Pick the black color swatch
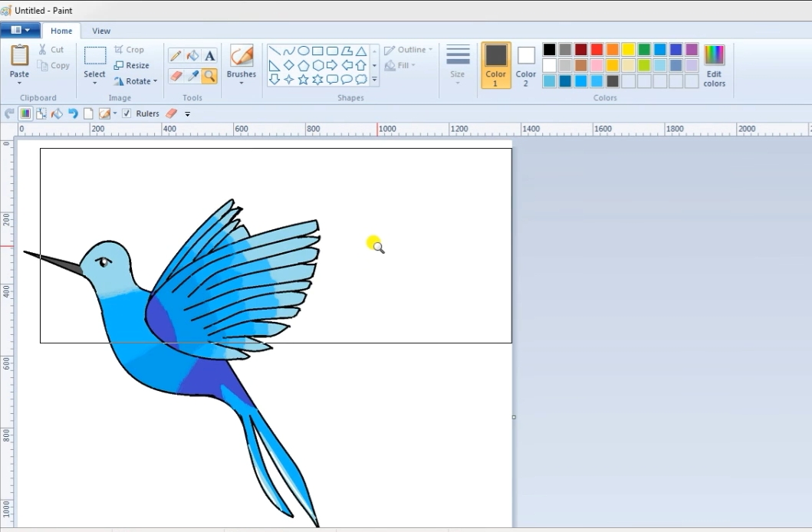Viewport: 812px width, 532px height. click(x=550, y=50)
